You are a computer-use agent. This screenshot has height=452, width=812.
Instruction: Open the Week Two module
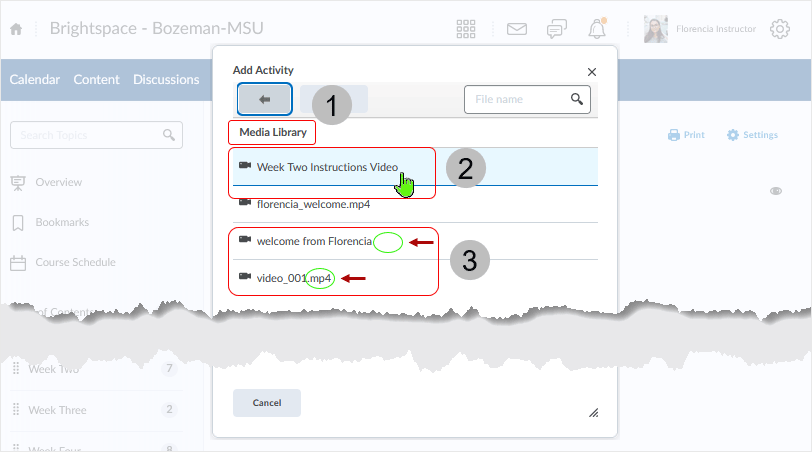pyautogui.click(x=54, y=369)
